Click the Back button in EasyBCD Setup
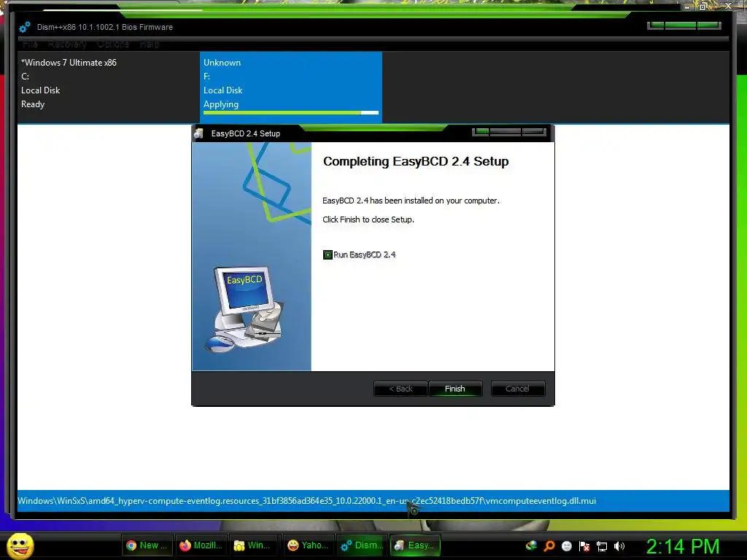Viewport: 747px width, 560px height. (400, 389)
